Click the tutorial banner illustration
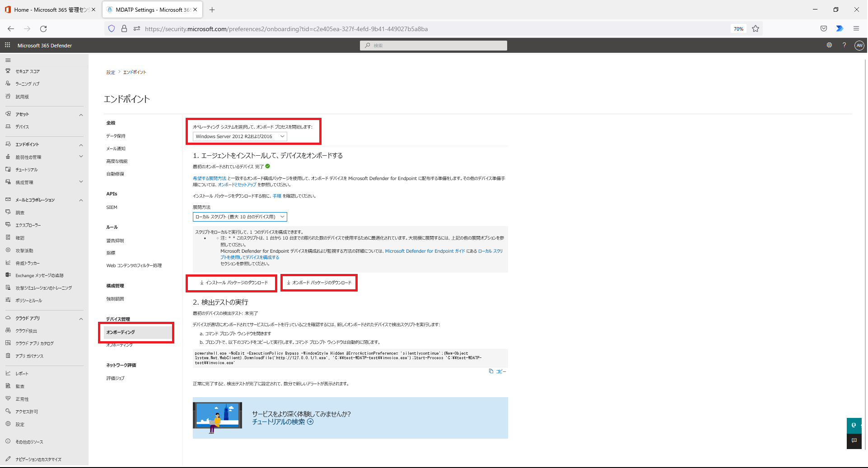The height and width of the screenshot is (468, 868). [217, 418]
